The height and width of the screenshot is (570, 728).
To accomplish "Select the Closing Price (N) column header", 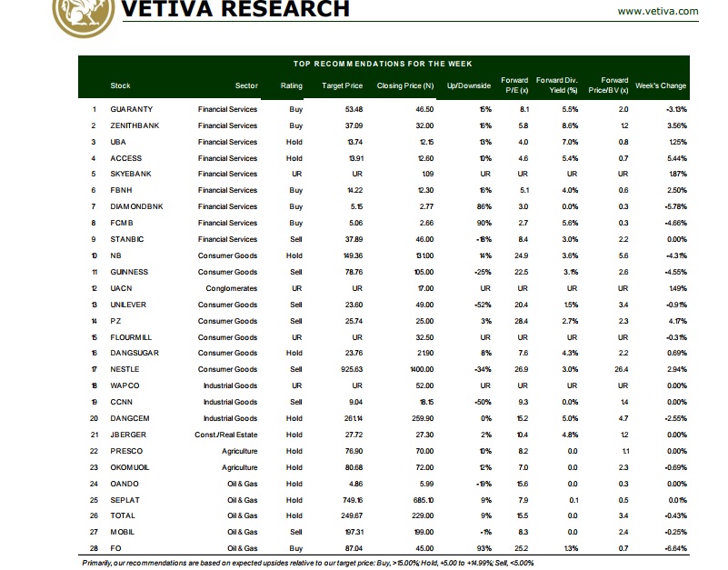I will pyautogui.click(x=403, y=86).
